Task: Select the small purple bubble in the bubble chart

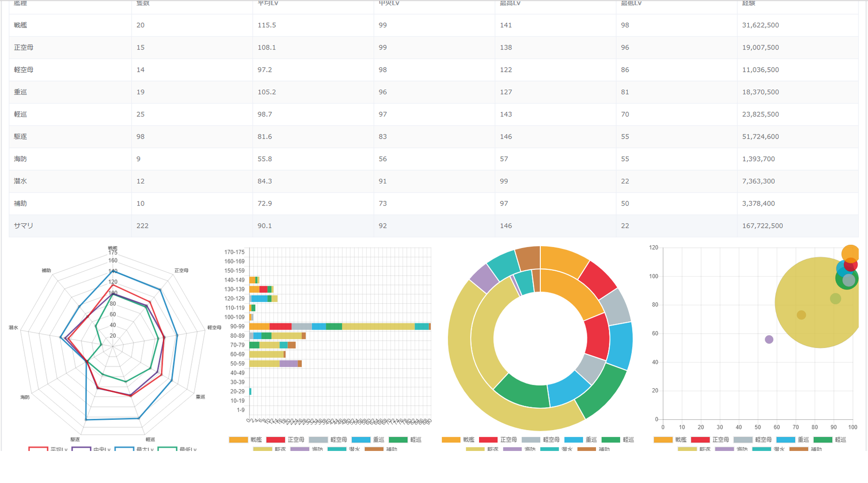Action: pyautogui.click(x=769, y=340)
